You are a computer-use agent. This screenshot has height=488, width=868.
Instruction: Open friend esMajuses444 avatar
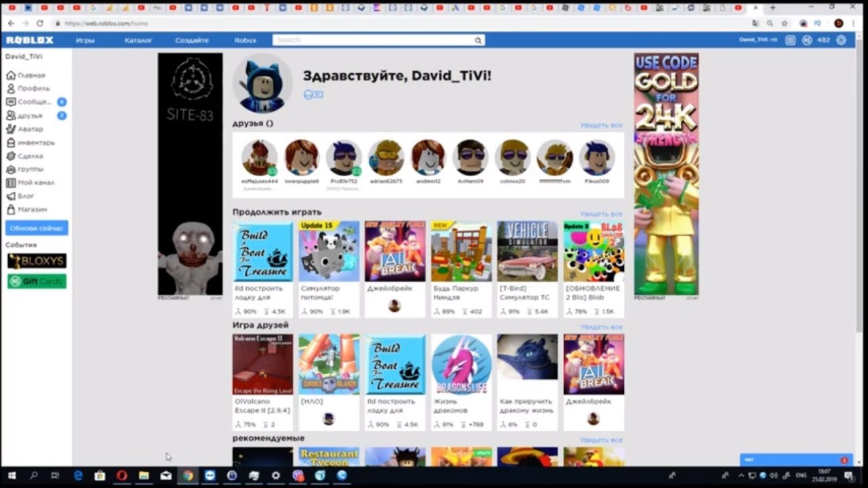(259, 157)
